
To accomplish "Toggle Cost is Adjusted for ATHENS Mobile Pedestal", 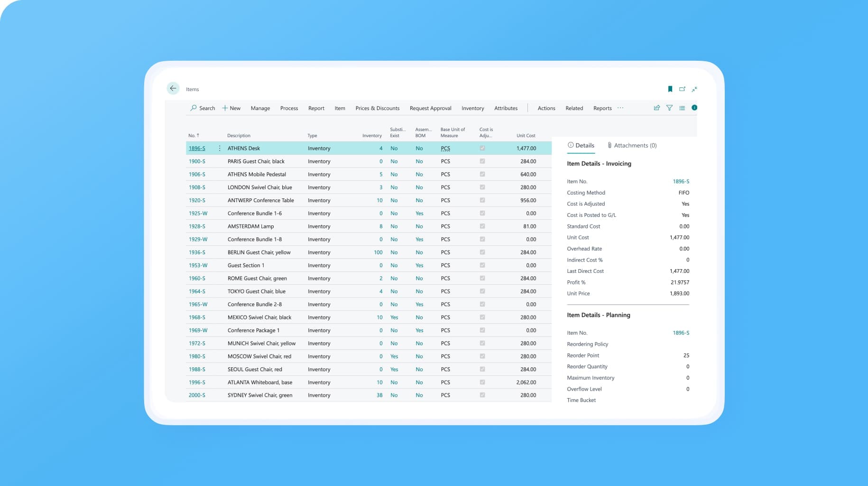I will 482,174.
